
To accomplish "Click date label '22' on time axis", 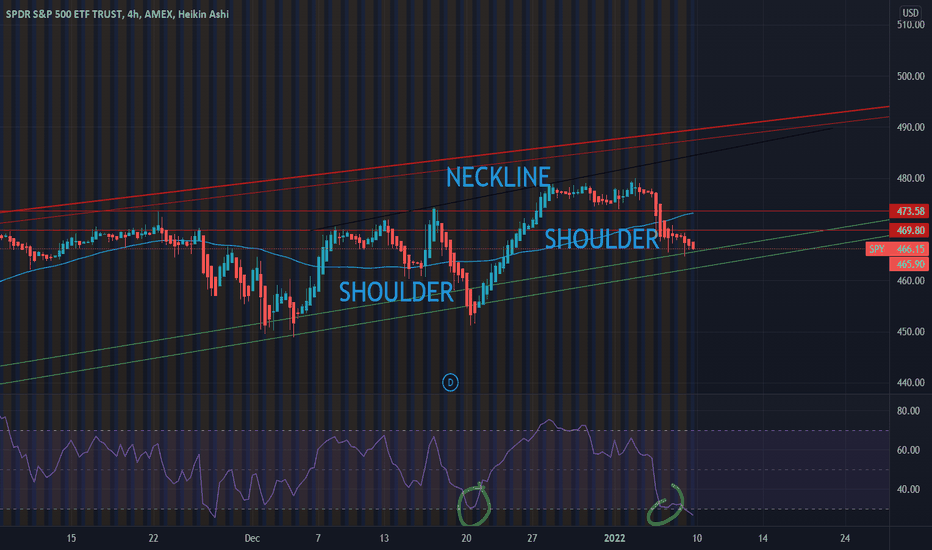I will click(153, 538).
